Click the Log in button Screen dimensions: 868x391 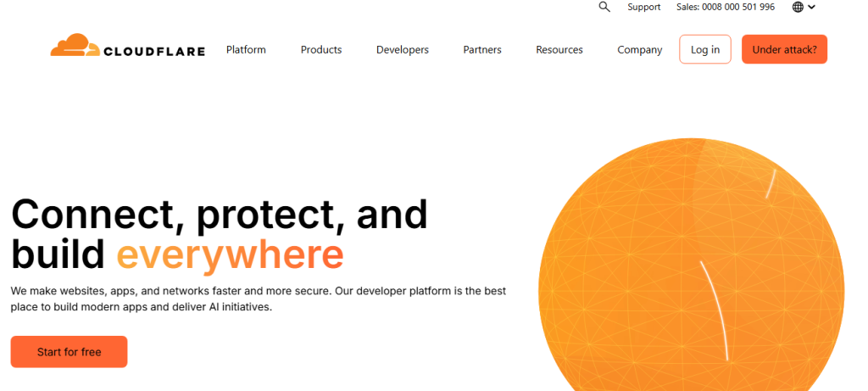pos(705,49)
